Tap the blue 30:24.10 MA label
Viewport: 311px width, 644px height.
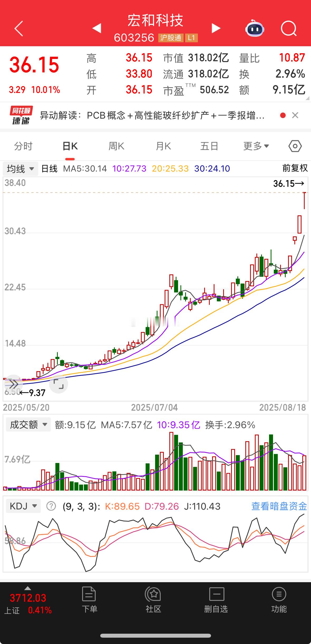click(x=212, y=169)
